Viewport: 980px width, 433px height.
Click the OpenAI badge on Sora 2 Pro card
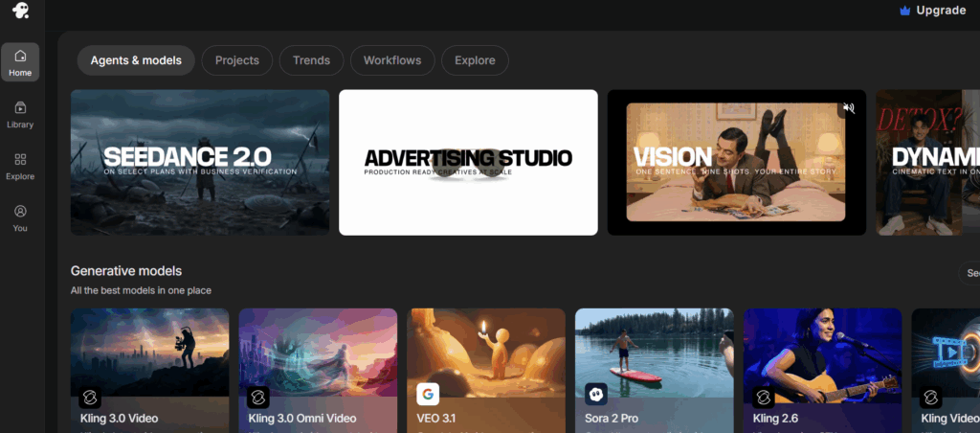(x=596, y=394)
